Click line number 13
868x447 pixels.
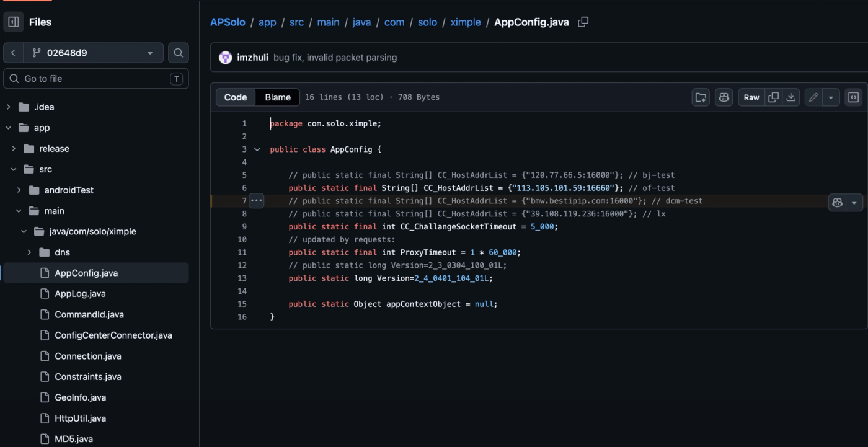(242, 278)
